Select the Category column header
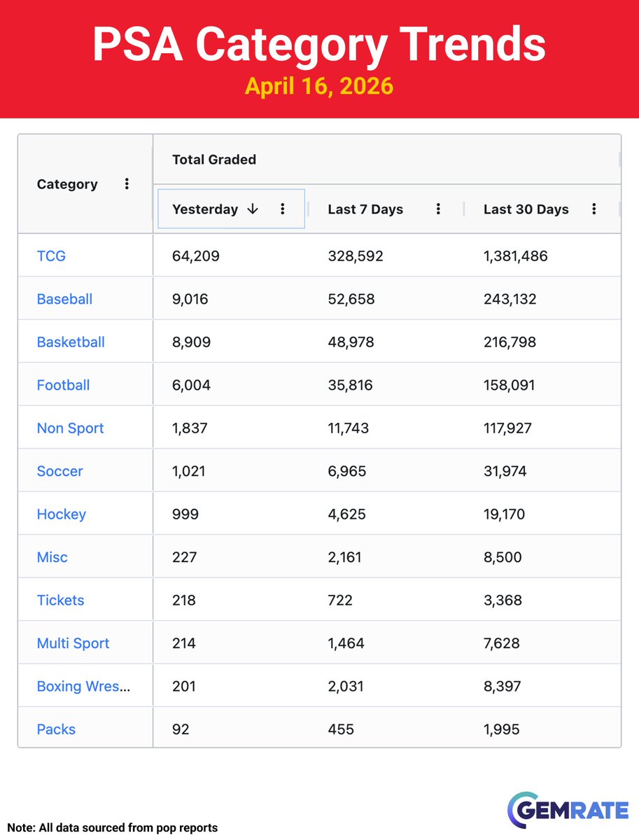The image size is (639, 840). tap(67, 183)
